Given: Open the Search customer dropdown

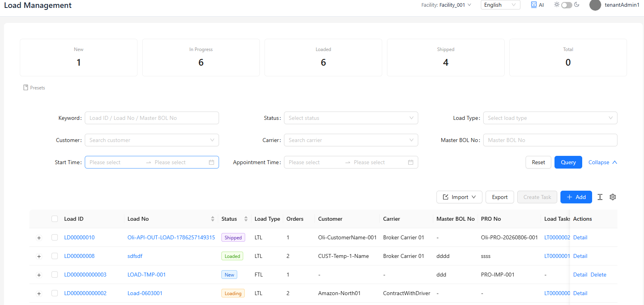Looking at the screenshot, I should tap(152, 140).
